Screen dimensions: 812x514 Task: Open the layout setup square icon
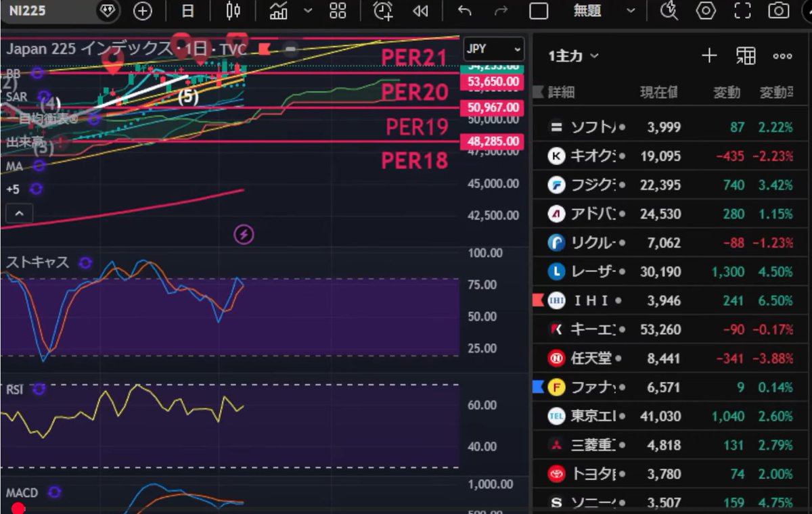pos(539,11)
